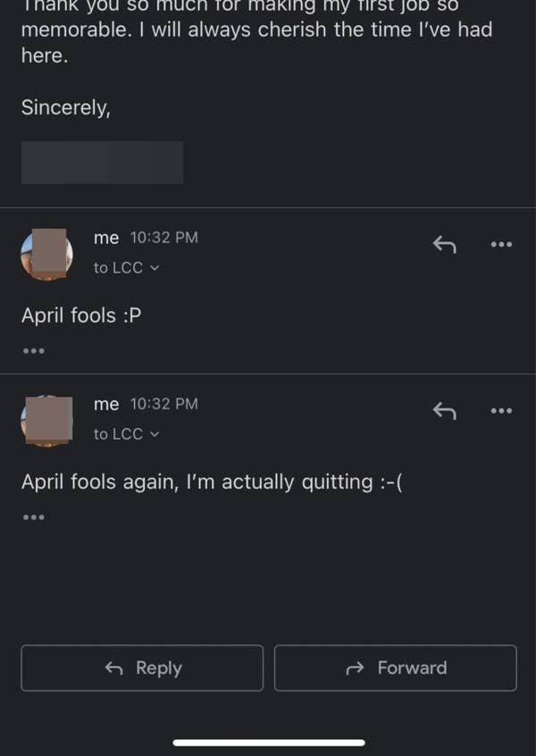The height and width of the screenshot is (756, 536).
Task: Show trimmed content under "April fools :P"
Action: pyautogui.click(x=33, y=350)
